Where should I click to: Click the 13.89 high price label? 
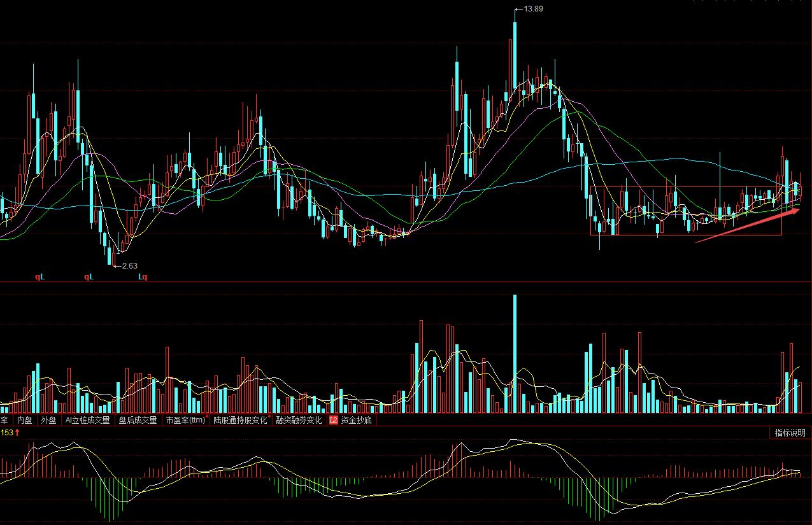pos(532,9)
